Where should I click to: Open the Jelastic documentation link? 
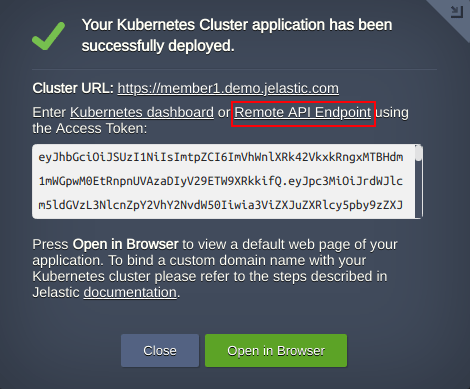point(130,292)
